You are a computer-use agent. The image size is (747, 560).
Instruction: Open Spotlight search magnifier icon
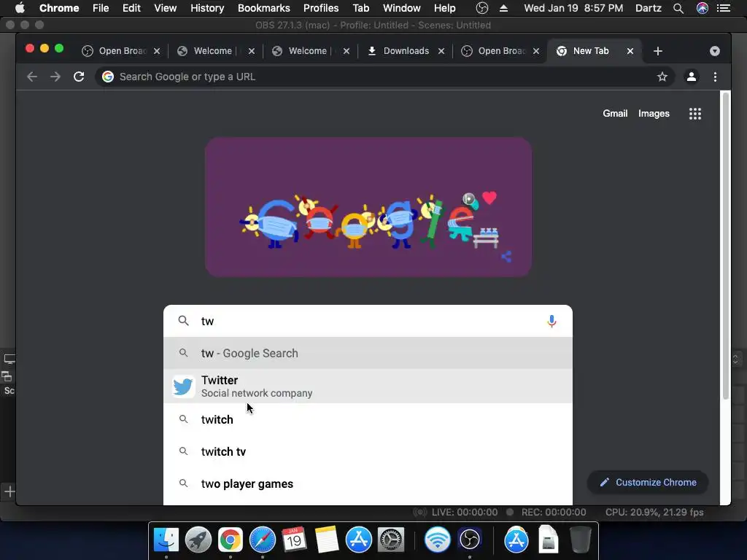click(x=678, y=8)
